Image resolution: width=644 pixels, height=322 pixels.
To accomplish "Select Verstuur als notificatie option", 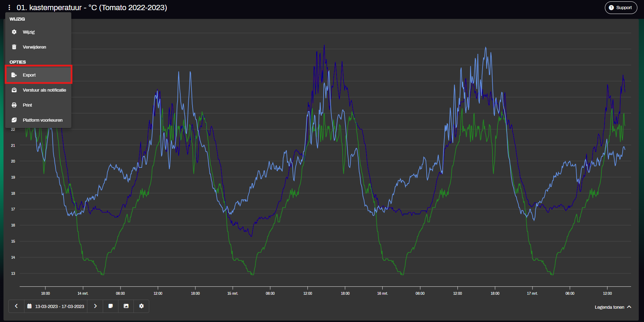I will pyautogui.click(x=44, y=90).
